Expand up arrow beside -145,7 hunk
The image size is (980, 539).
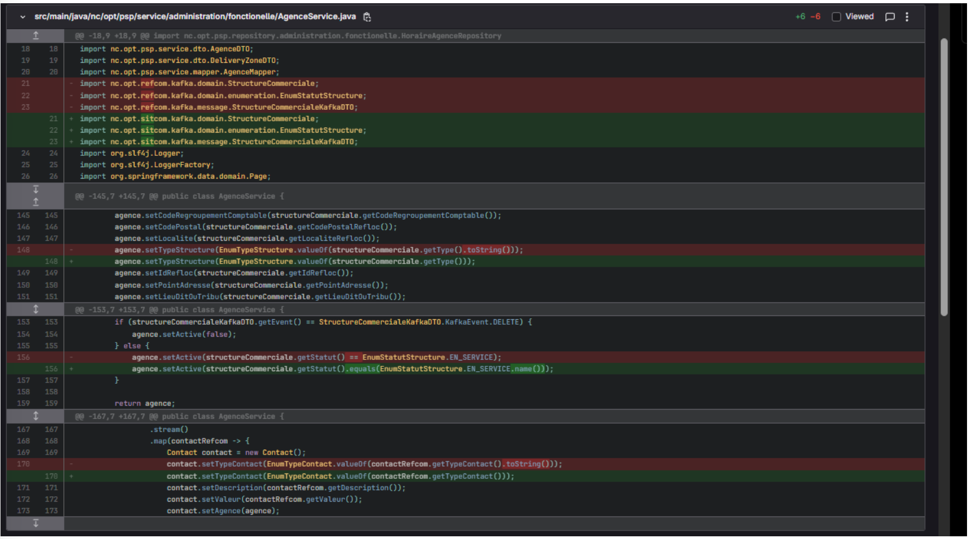pyautogui.click(x=36, y=202)
